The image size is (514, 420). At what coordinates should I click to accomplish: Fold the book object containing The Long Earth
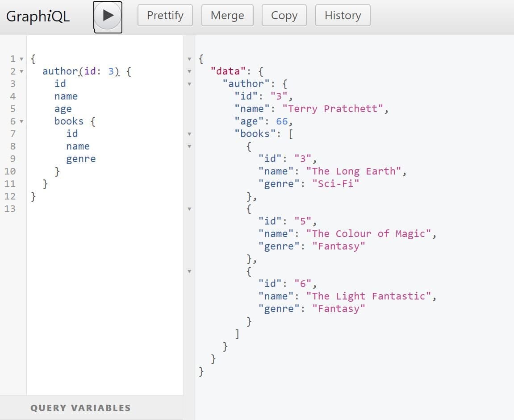pos(189,146)
